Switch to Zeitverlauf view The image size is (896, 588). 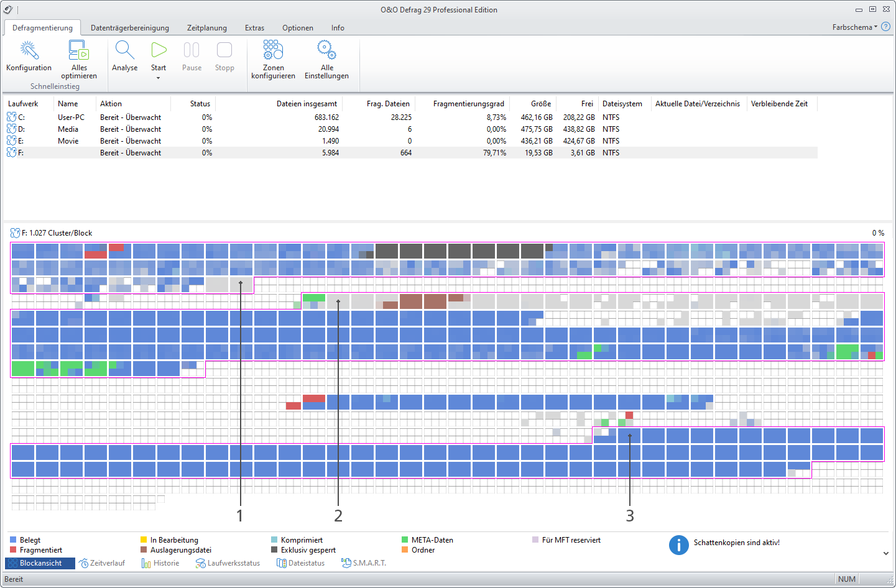103,563
